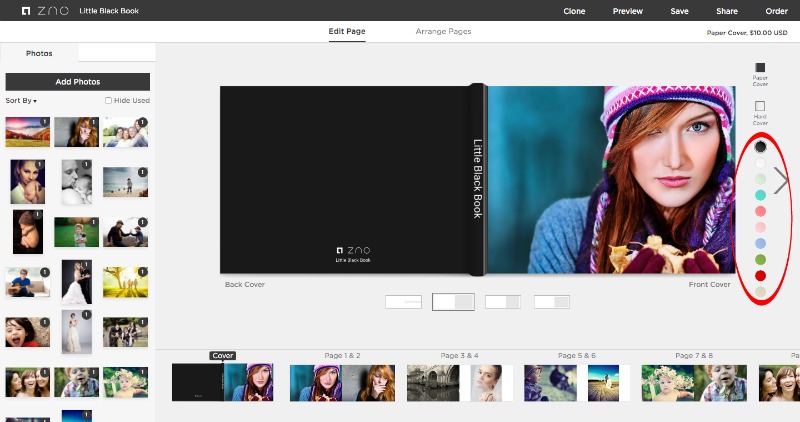Screen dimensions: 800x422
Task: Choose the currently selected cover layout thumbnail
Action: click(453, 302)
